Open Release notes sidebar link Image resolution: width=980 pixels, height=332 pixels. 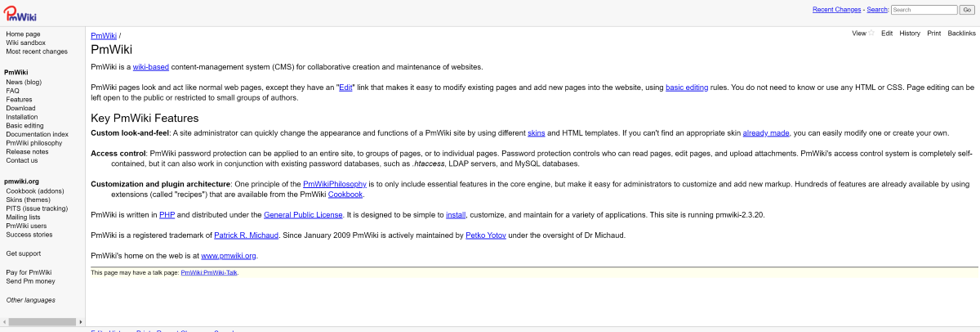[x=27, y=151]
